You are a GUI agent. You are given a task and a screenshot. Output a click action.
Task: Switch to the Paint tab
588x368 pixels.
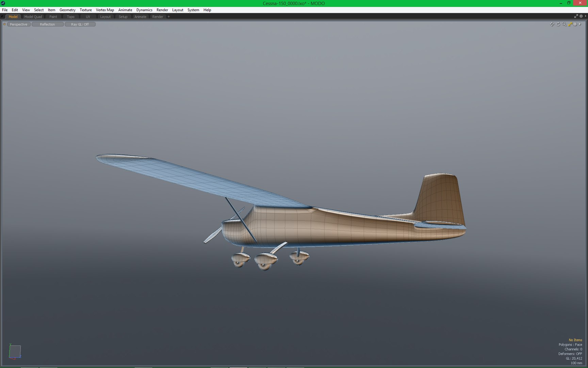53,17
